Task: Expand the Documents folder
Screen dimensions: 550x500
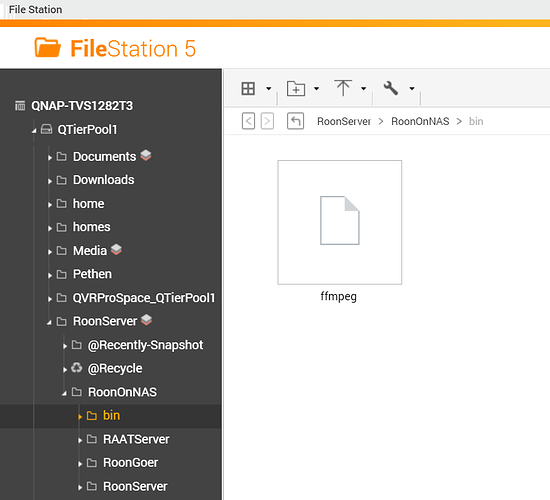Action: [x=50, y=158]
